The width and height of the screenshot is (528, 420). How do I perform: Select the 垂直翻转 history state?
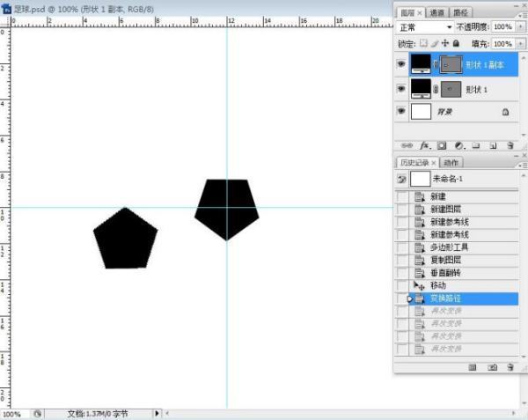(x=445, y=273)
